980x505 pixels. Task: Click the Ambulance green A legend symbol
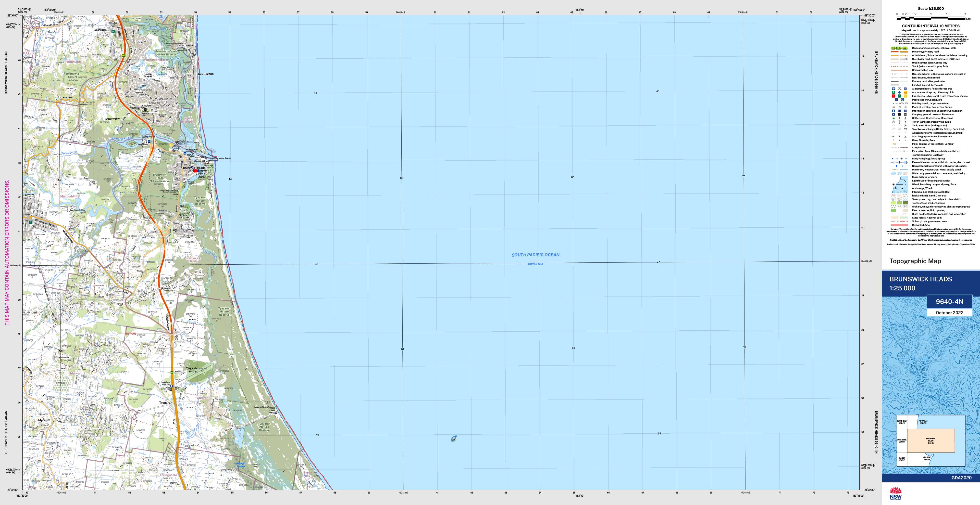coord(894,92)
